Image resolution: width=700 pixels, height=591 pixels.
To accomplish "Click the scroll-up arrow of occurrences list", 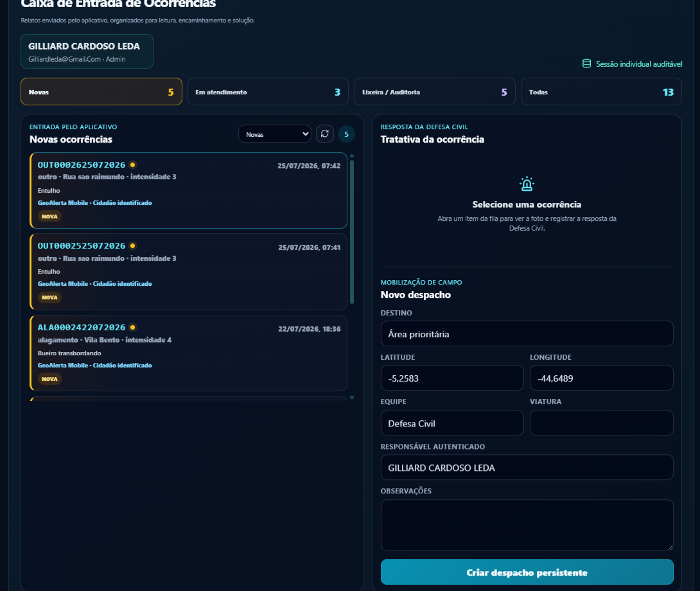I will tap(352, 156).
